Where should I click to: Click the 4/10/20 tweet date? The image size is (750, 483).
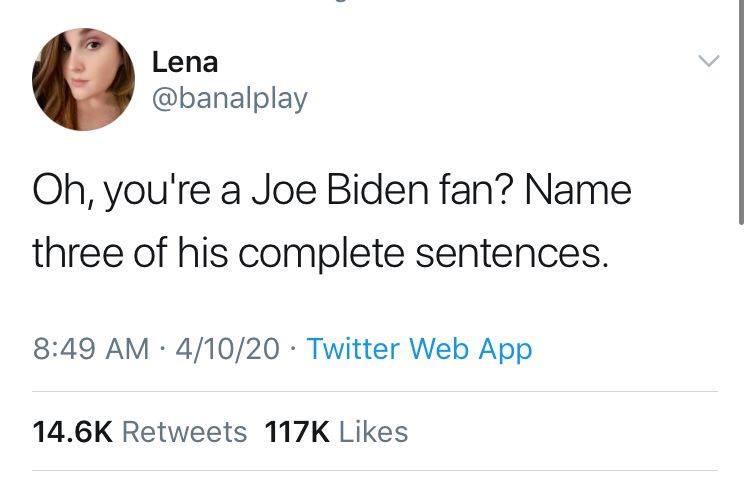227,349
